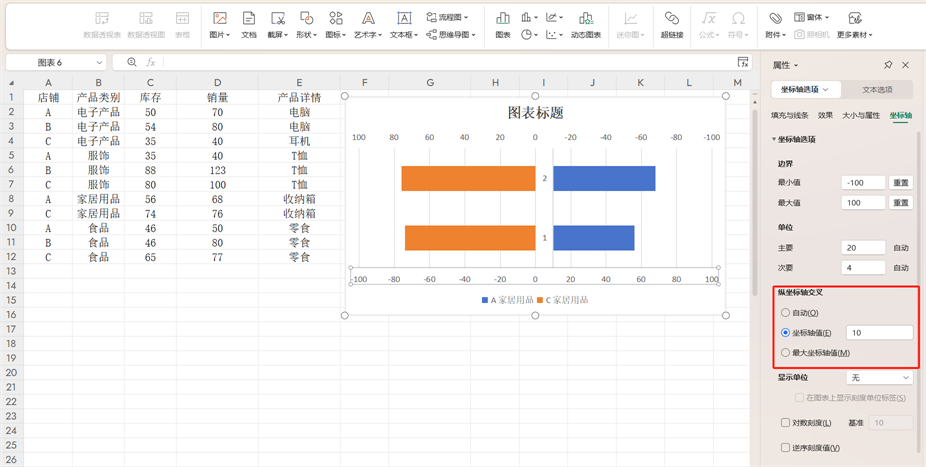Switch to the 文本选项 tab
Image resolution: width=926 pixels, height=467 pixels.
[x=877, y=90]
